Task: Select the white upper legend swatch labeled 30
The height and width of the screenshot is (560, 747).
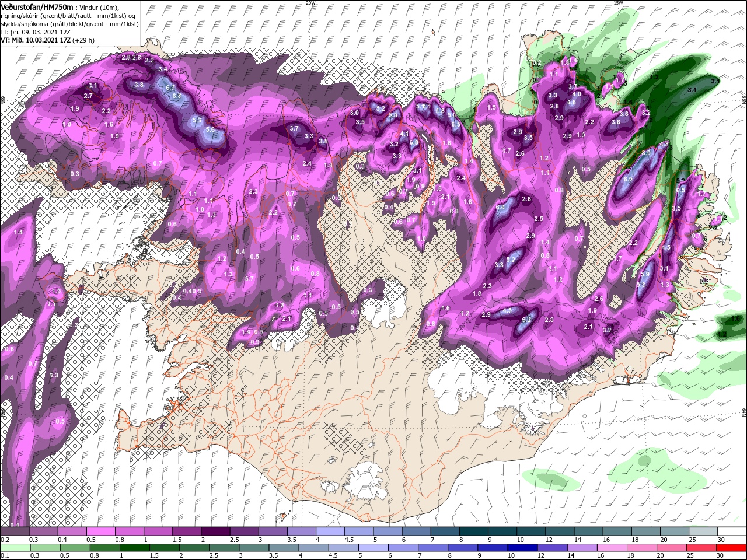Action: (732, 531)
